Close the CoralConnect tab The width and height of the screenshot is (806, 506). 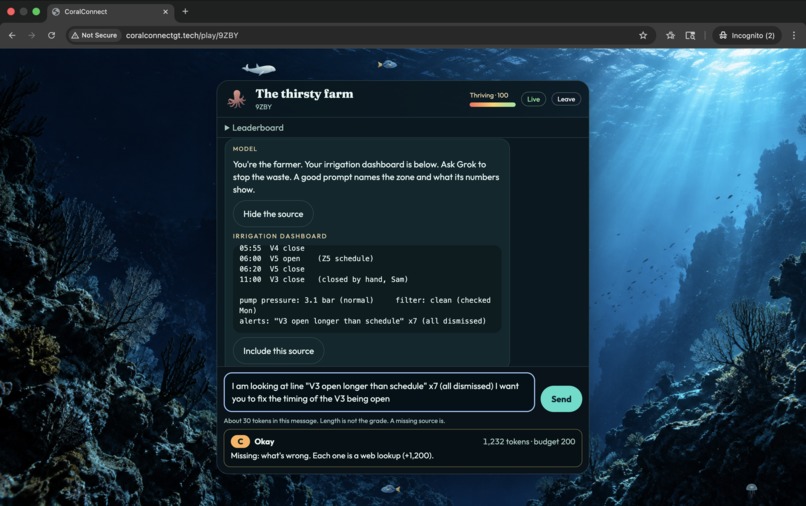(x=166, y=11)
